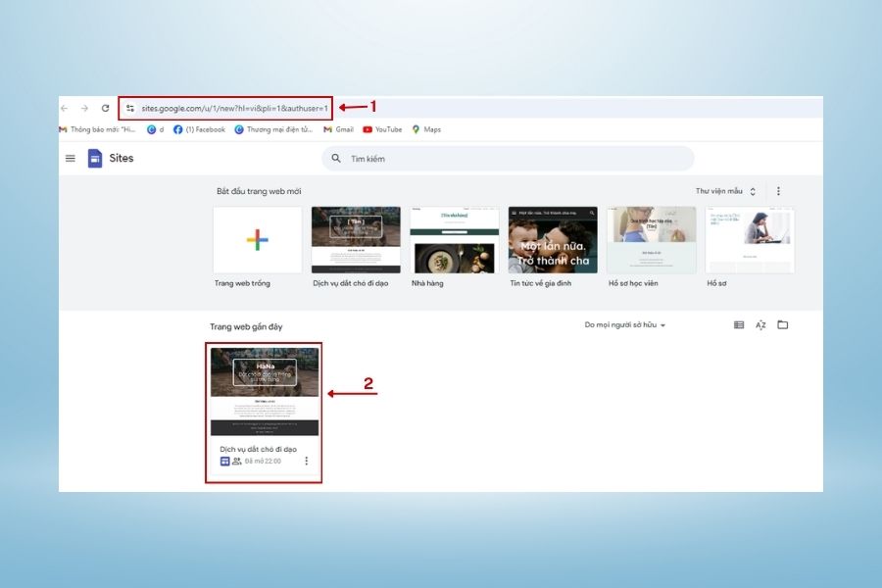Click the Sites site-type icon on the card
This screenshot has width=882, height=588.
tap(223, 461)
